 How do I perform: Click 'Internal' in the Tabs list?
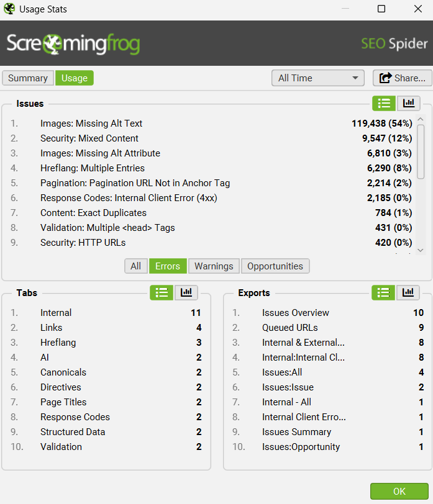click(x=56, y=313)
